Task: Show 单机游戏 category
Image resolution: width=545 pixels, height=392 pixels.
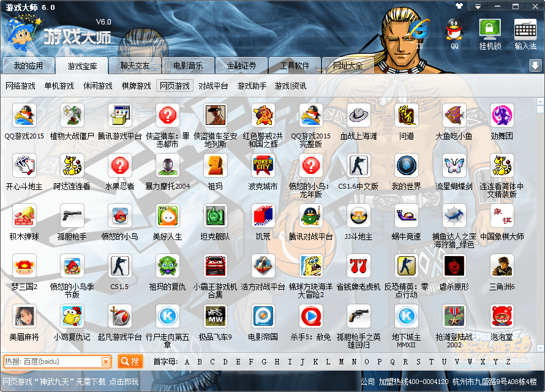Action: click(59, 86)
